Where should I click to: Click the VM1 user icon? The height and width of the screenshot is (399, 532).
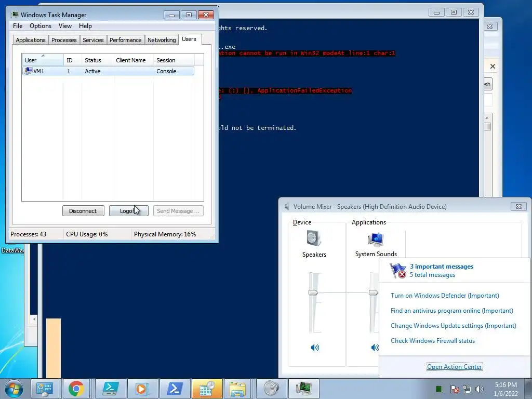28,71
